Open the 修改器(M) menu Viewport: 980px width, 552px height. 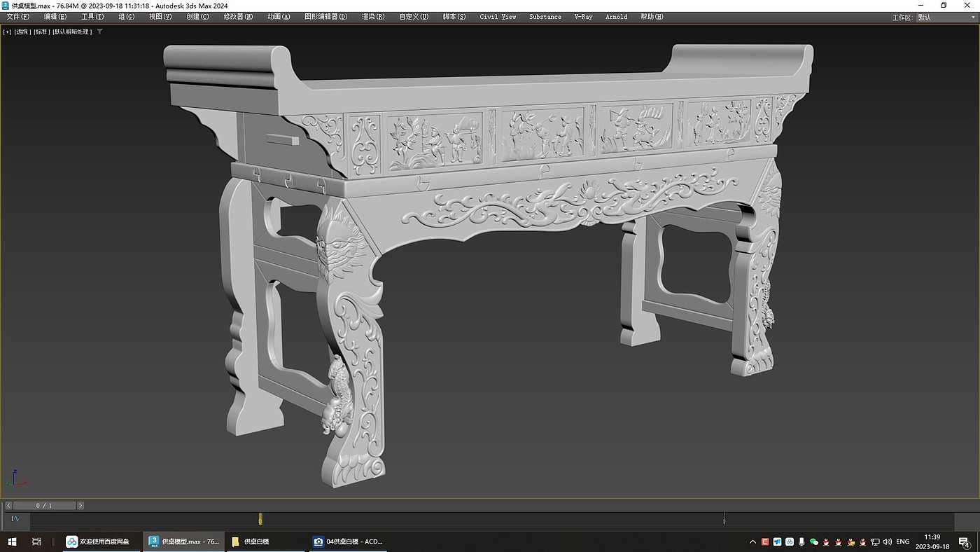click(238, 17)
